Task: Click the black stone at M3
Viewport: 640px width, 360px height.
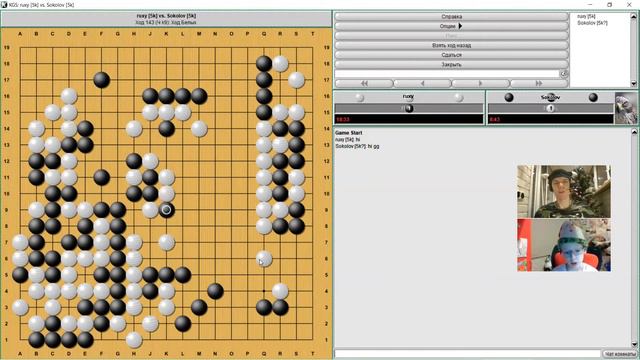Action: point(199,307)
